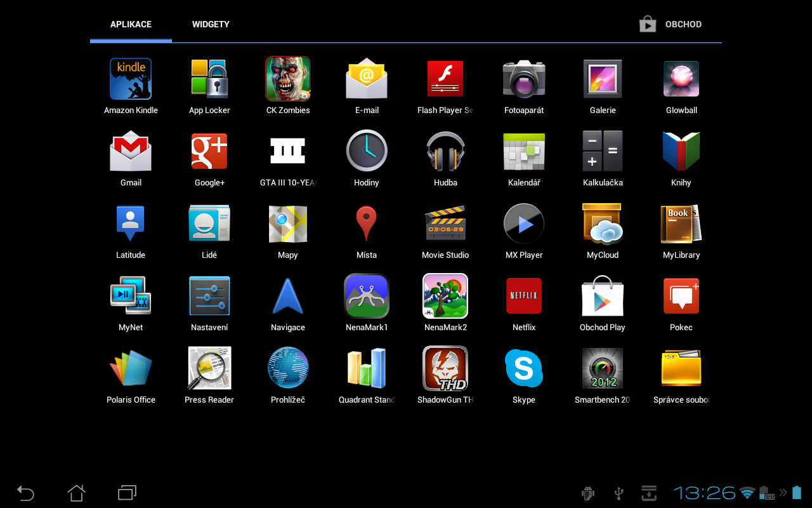Launch MyLibrary

(x=681, y=224)
